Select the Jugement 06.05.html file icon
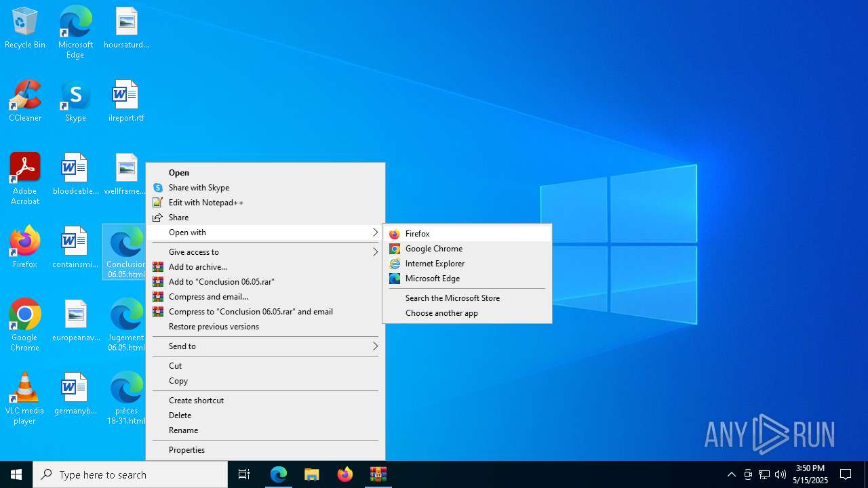 [x=126, y=325]
